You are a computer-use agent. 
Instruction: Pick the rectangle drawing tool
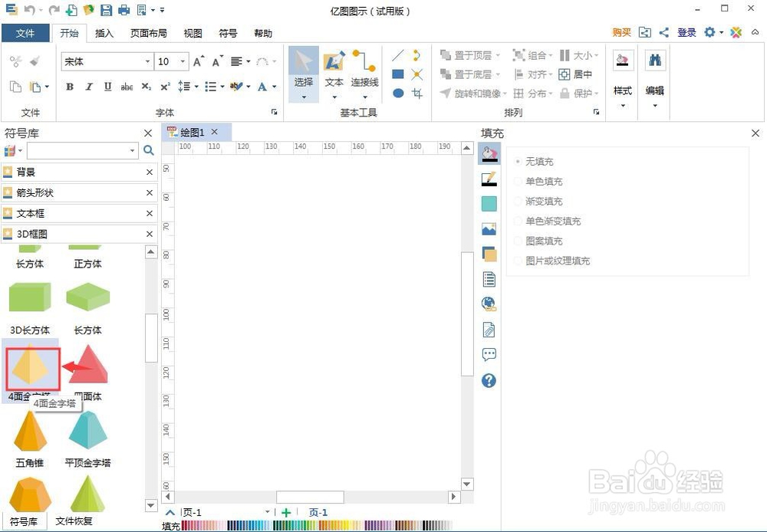coord(398,74)
